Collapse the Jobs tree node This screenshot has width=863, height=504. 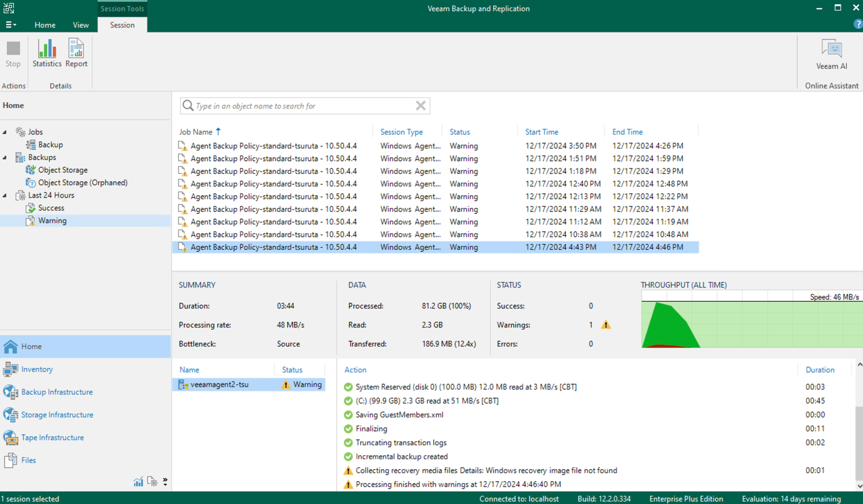[5, 132]
